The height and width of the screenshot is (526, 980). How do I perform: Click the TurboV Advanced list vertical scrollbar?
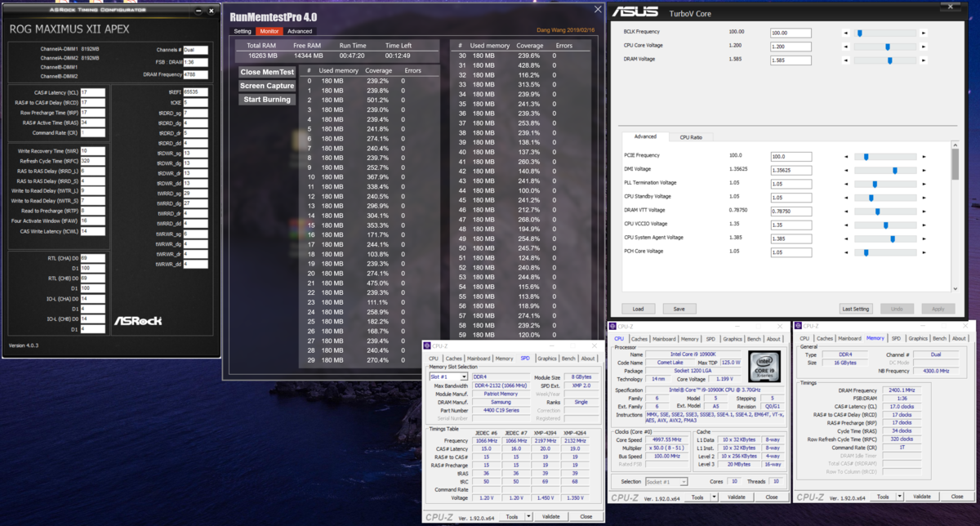pyautogui.click(x=955, y=216)
